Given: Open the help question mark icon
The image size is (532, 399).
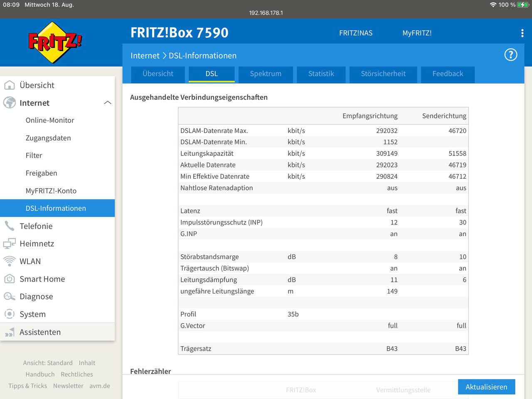Looking at the screenshot, I should point(511,54).
